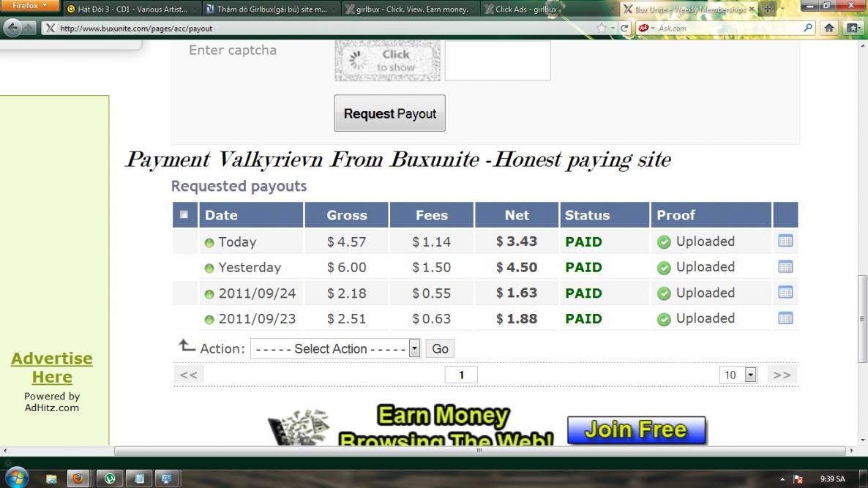This screenshot has height=488, width=868.
Task: Open details icon for the Yesterday payout row
Action: coord(785,267)
